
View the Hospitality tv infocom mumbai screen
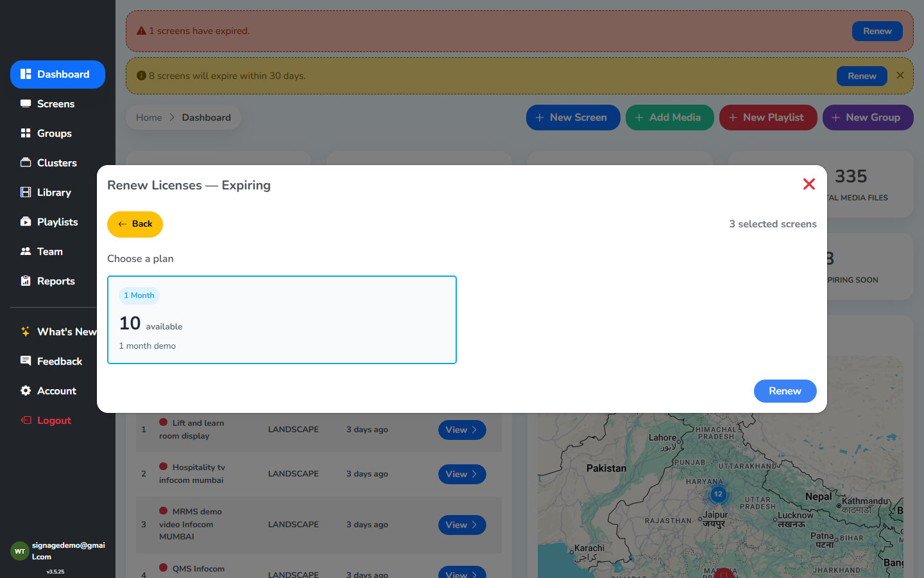point(462,474)
